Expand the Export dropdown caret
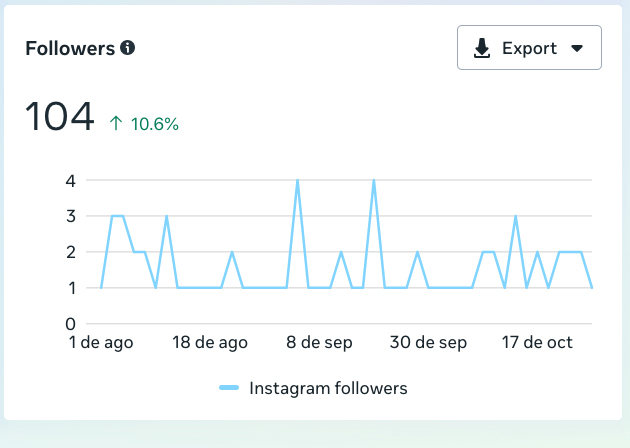Screen dimensions: 630x448 pyautogui.click(x=576, y=48)
